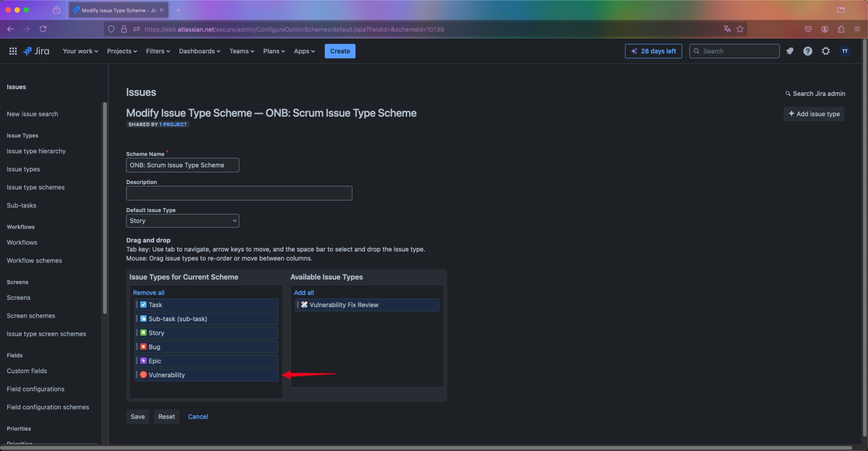Focus the Description input field
The width and height of the screenshot is (868, 451).
pos(239,193)
